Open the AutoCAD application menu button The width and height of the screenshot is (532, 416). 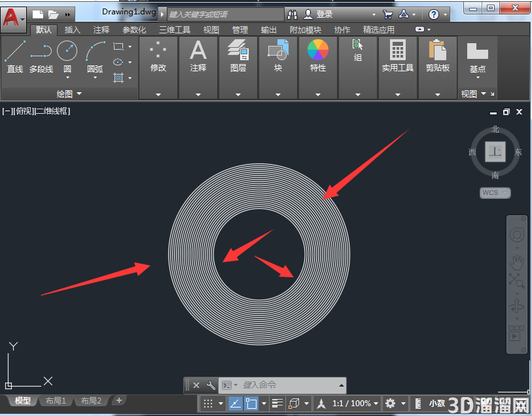[x=13, y=19]
